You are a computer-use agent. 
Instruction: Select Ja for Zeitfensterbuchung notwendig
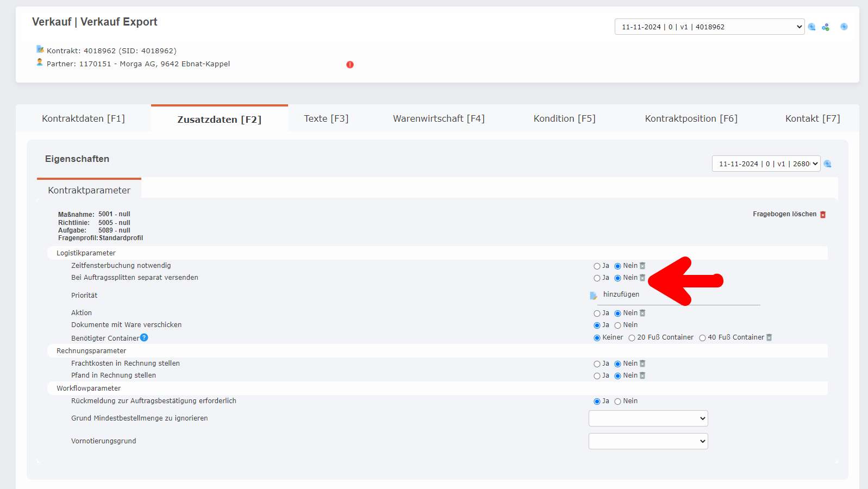(x=597, y=266)
